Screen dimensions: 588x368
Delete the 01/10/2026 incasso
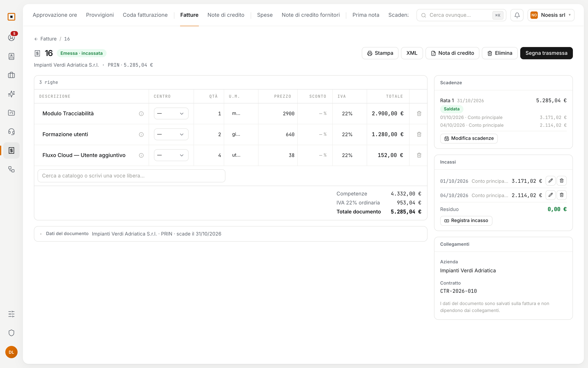561,181
